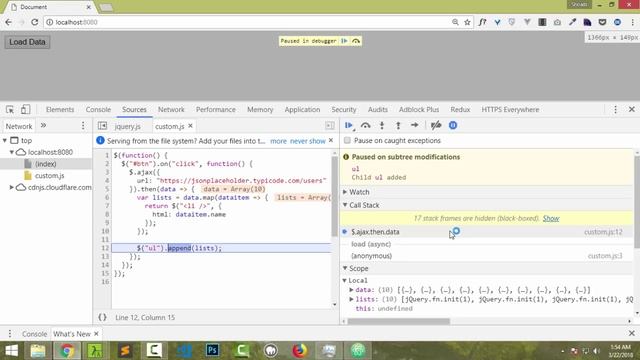Open Firefox from the taskbar
Viewport: 640px width, 360px height.
tap(300, 351)
